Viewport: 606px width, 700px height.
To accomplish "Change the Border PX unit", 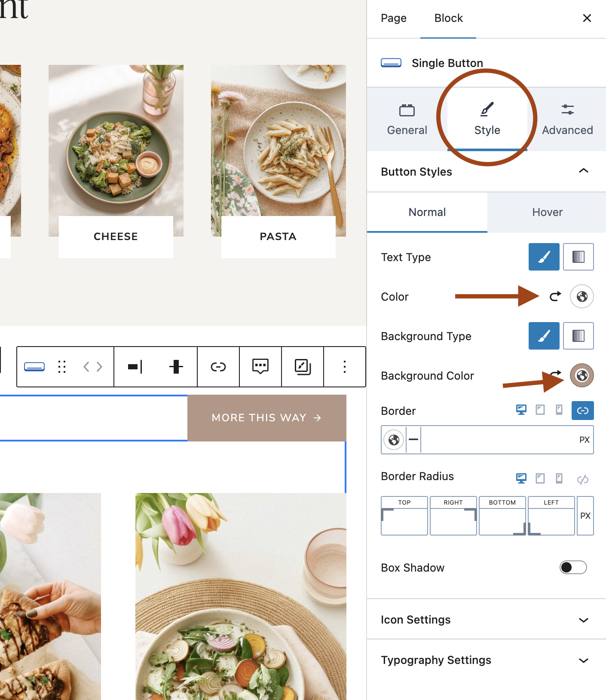I will coord(584,440).
